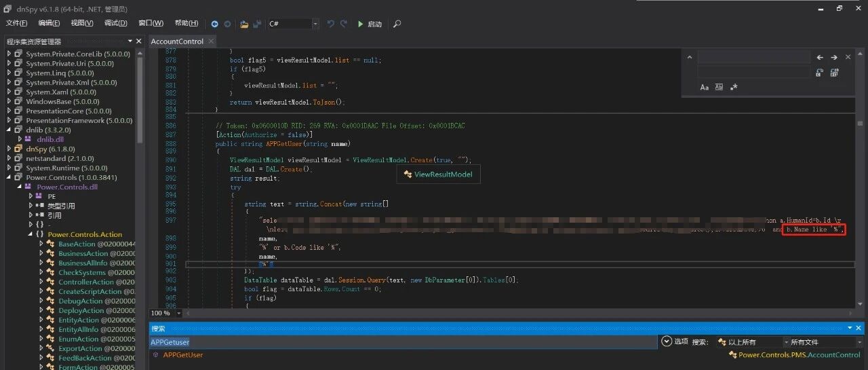
Task: Select FeedBackAction class in tree
Action: [x=85, y=358]
